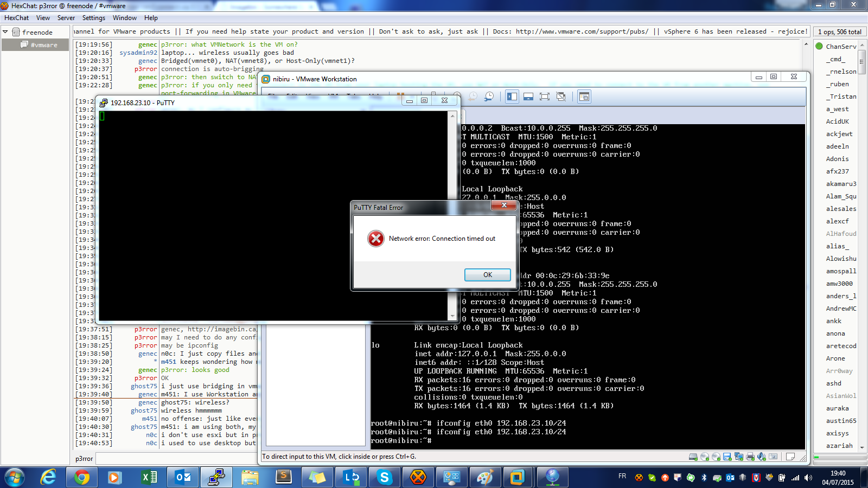
Task: Switch to VMware Workstation taskbar button
Action: (517, 478)
